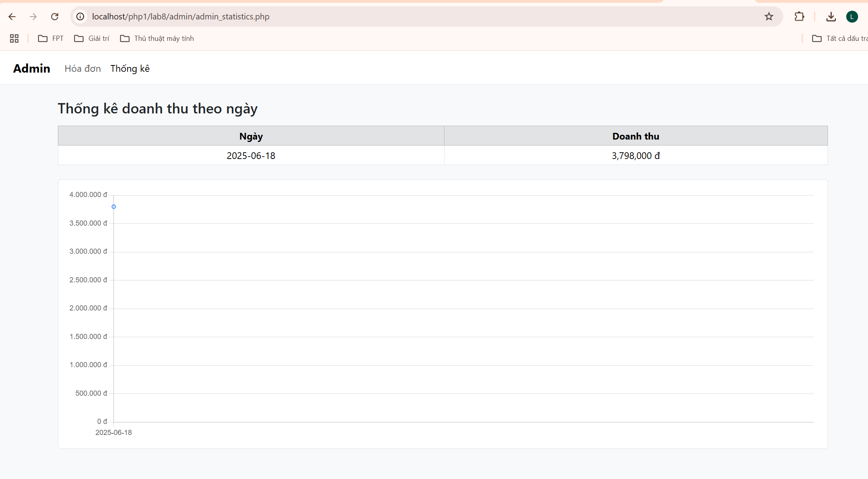Open the downloads icon
Image resolution: width=868 pixels, height=479 pixels.
831,17
